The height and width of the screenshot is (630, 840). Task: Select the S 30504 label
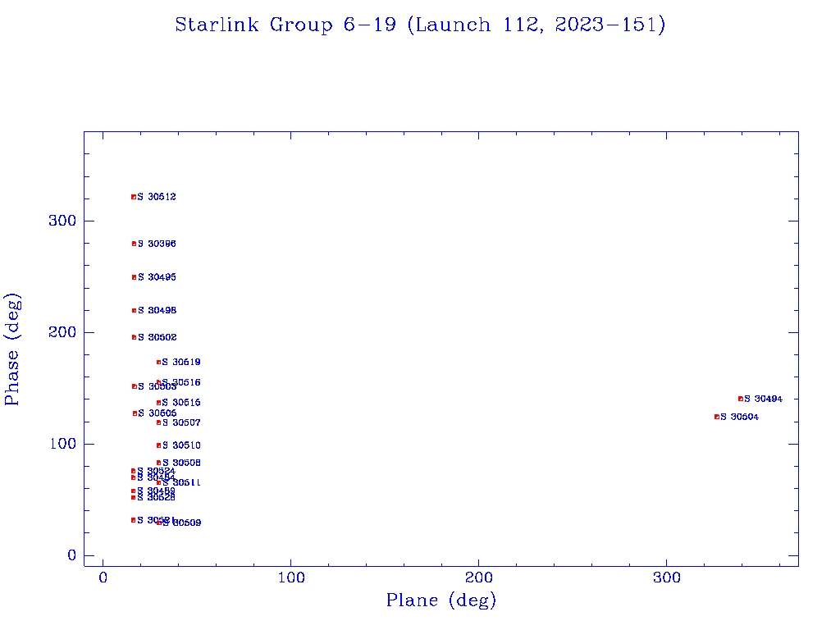point(740,417)
